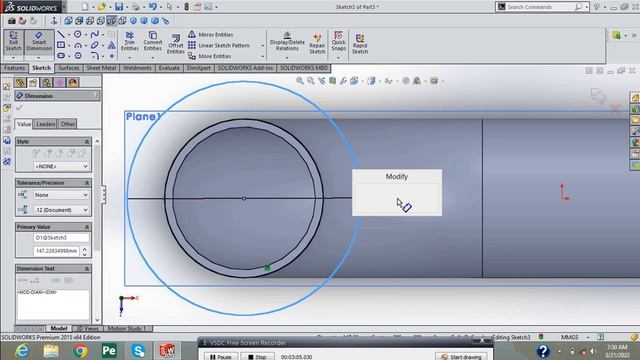Switch to the Motion Study 1 tab
The width and height of the screenshot is (640, 360).
[x=127, y=328]
